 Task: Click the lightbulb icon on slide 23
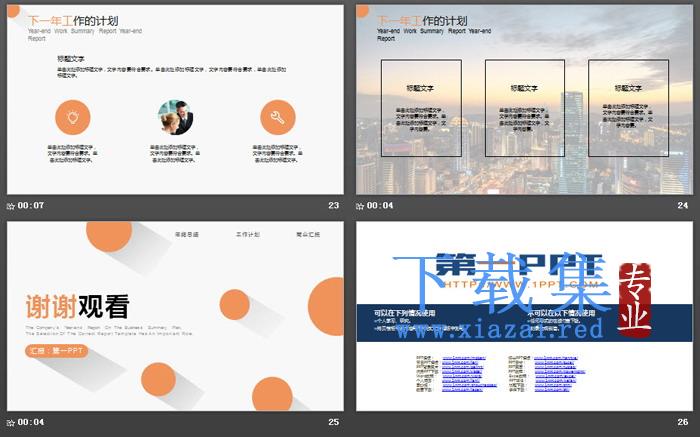click(73, 117)
